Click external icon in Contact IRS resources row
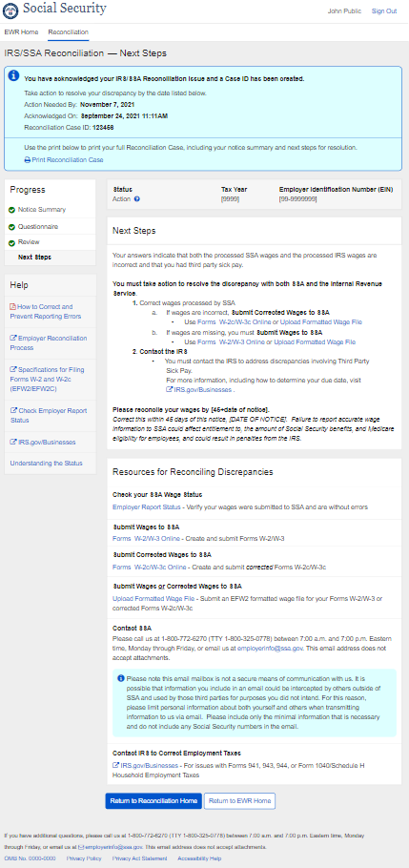The image size is (409, 868). pyautogui.click(x=115, y=766)
